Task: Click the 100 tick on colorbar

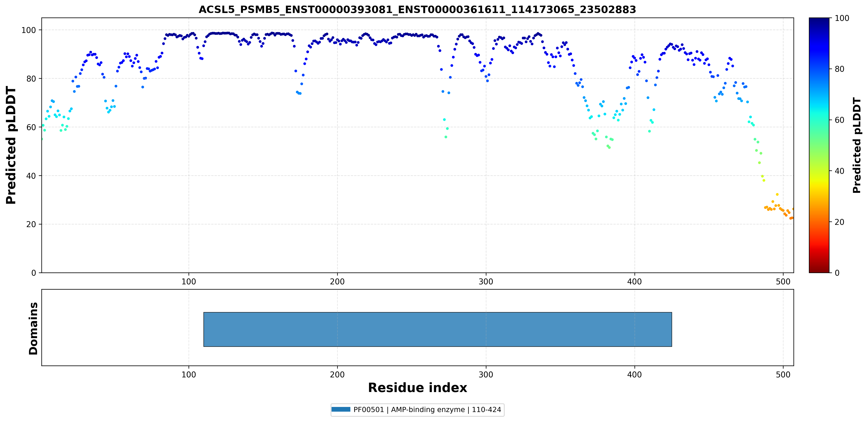Action: pos(842,18)
